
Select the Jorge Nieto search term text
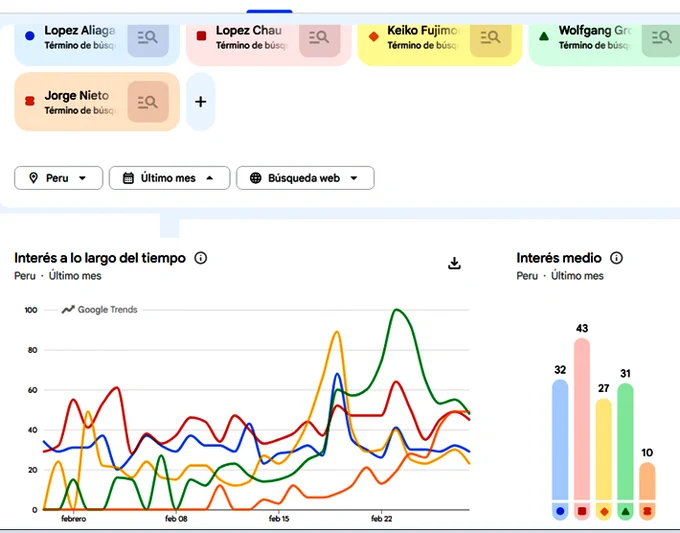77,95
